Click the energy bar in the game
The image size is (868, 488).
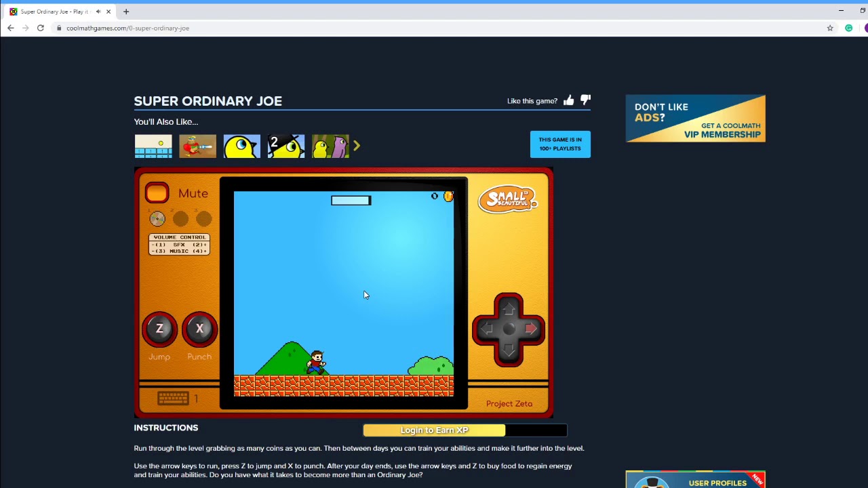[351, 200]
